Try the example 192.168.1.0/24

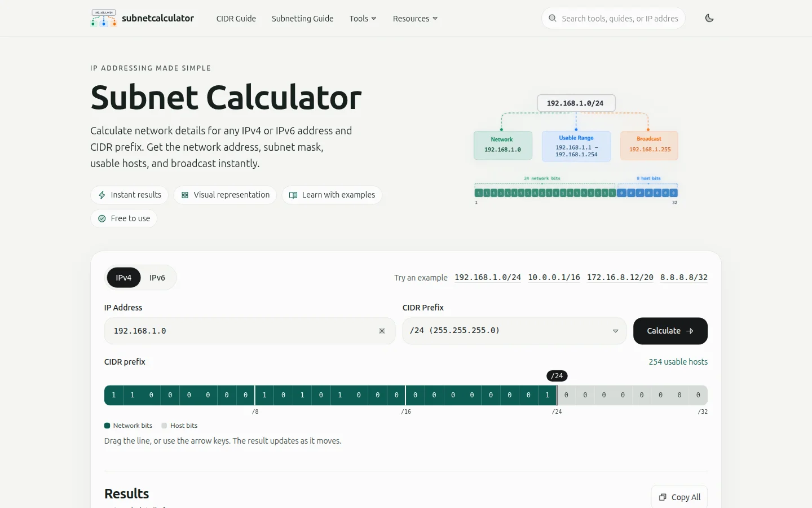[x=488, y=277]
